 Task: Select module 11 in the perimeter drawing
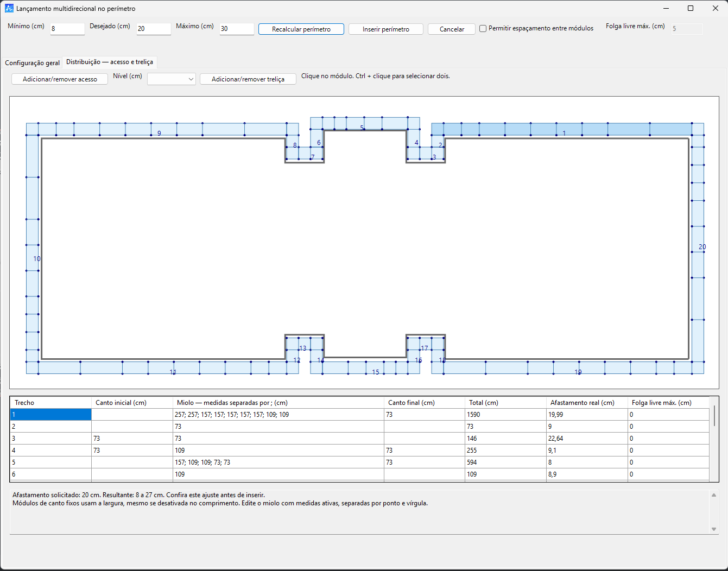click(x=162, y=368)
